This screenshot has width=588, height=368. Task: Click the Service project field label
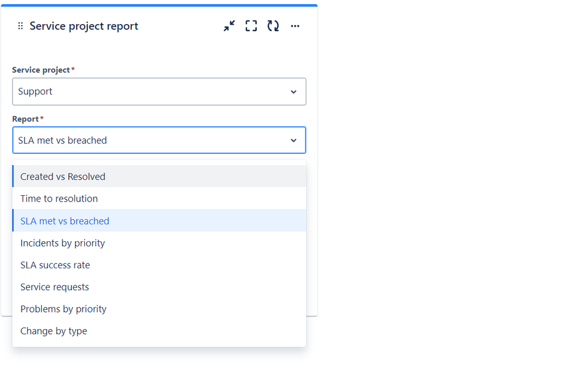pyautogui.click(x=41, y=70)
